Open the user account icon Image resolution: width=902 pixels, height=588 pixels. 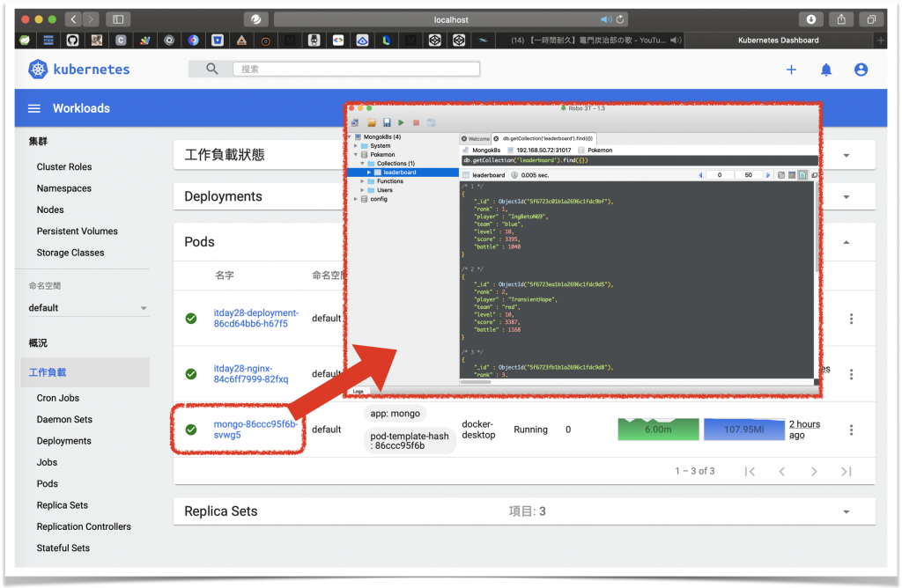861,70
